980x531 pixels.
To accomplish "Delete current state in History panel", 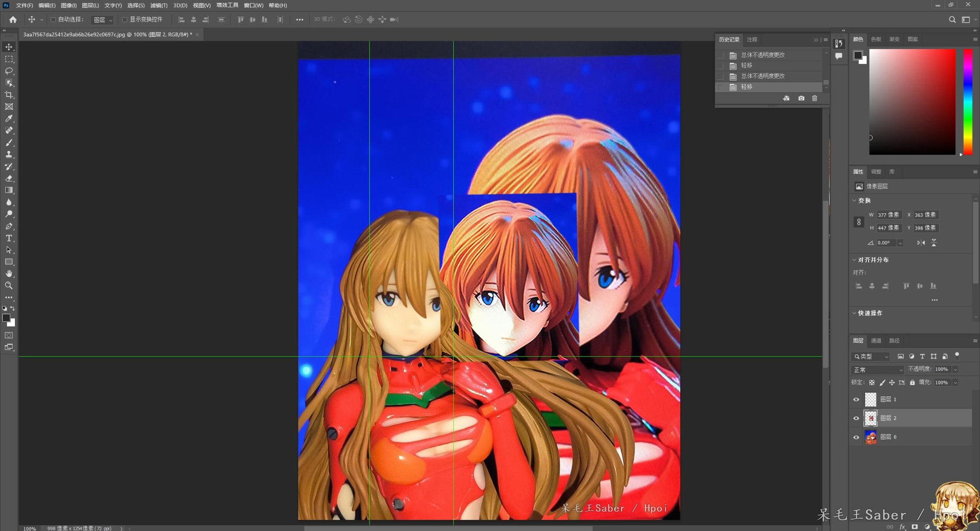I will [815, 98].
